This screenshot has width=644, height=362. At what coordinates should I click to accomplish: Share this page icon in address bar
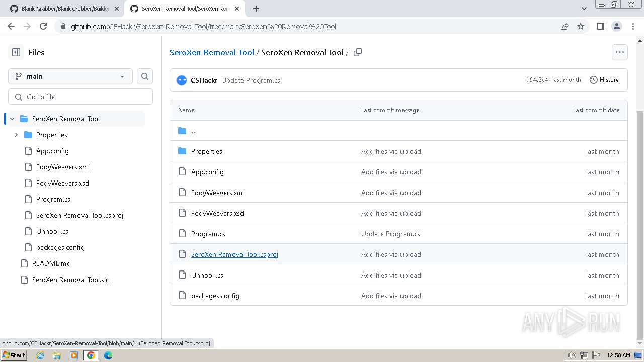pos(565,26)
